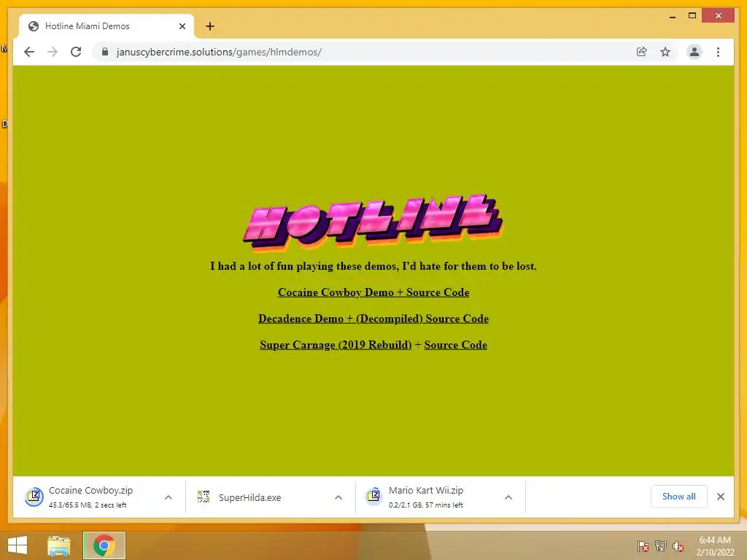This screenshot has width=747, height=560.
Task: Open Decadence Demo + (Decompiled) Source Code link
Action: (x=373, y=319)
